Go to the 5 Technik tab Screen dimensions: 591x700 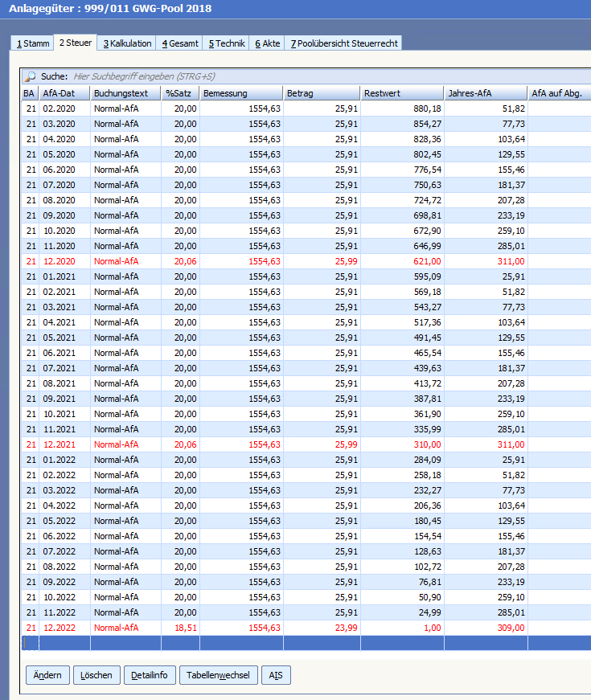pos(227,43)
